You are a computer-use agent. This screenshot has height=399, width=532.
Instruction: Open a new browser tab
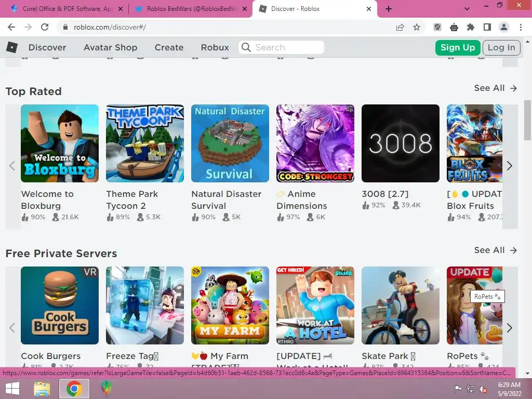click(389, 9)
